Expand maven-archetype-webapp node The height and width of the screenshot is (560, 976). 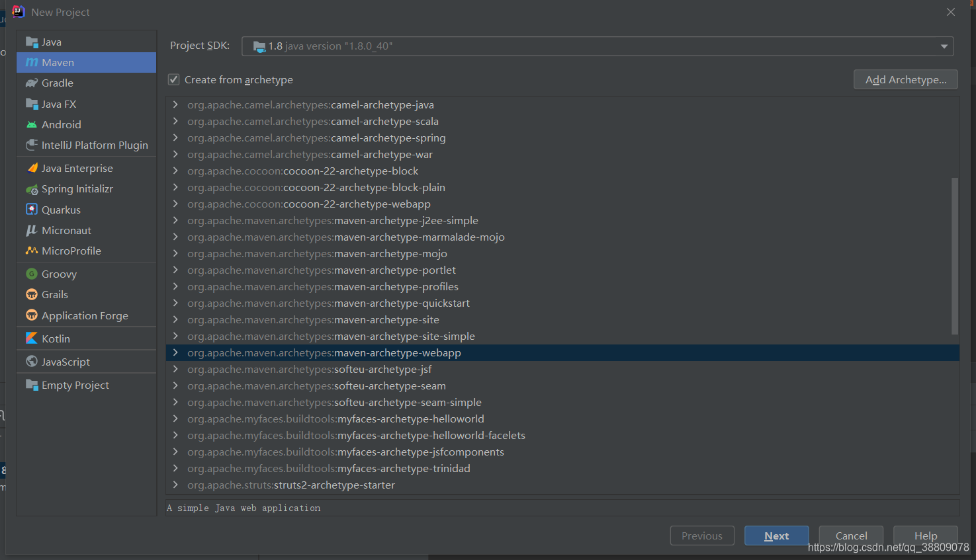pyautogui.click(x=175, y=352)
